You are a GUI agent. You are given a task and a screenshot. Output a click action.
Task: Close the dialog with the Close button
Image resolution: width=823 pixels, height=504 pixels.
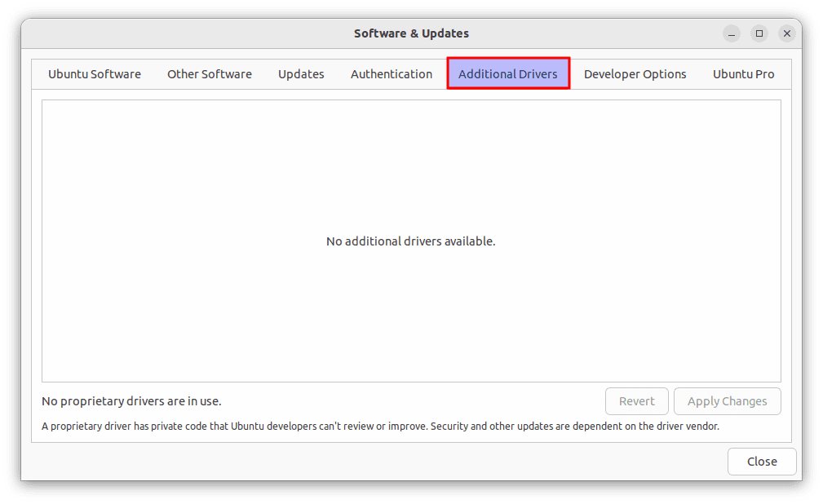pos(762,462)
